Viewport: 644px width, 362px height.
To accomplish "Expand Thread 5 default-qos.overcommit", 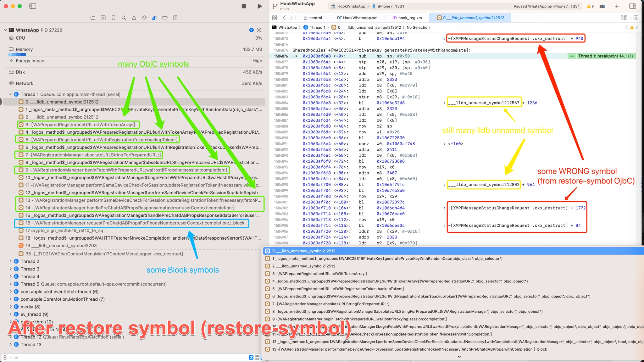I will [x=10, y=284].
